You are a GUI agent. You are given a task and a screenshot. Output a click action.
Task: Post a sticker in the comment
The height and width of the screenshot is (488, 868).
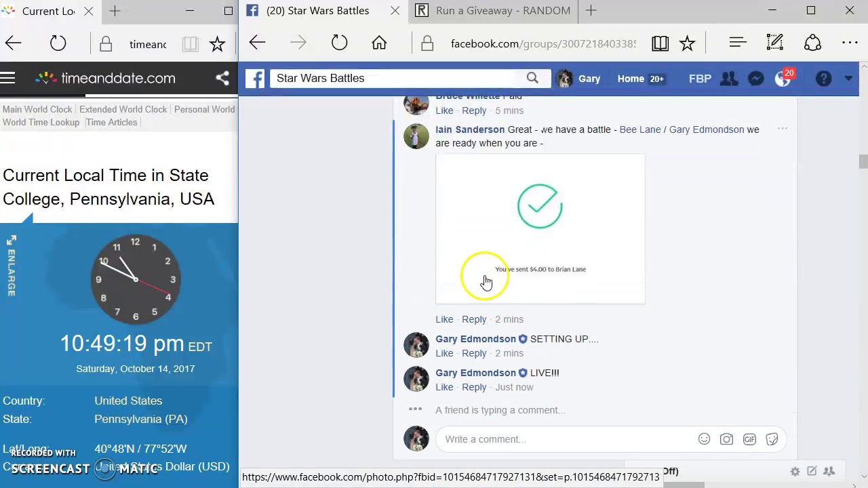click(772, 439)
